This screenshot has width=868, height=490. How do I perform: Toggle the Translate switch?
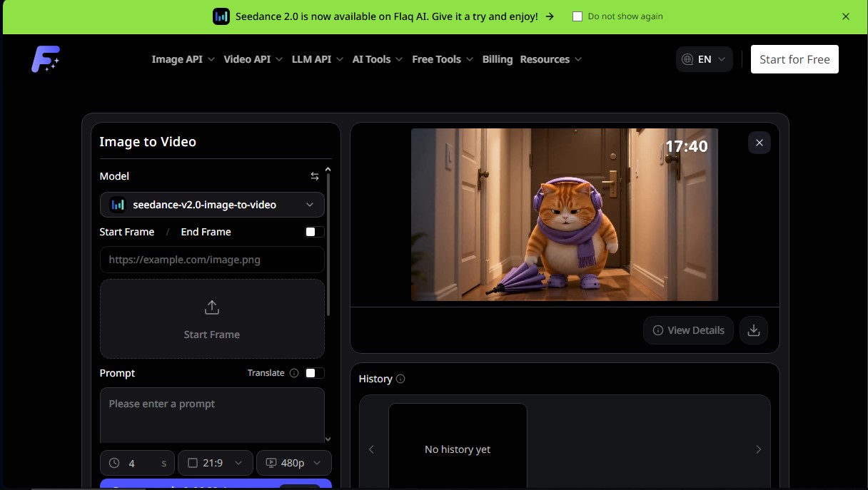(x=314, y=373)
